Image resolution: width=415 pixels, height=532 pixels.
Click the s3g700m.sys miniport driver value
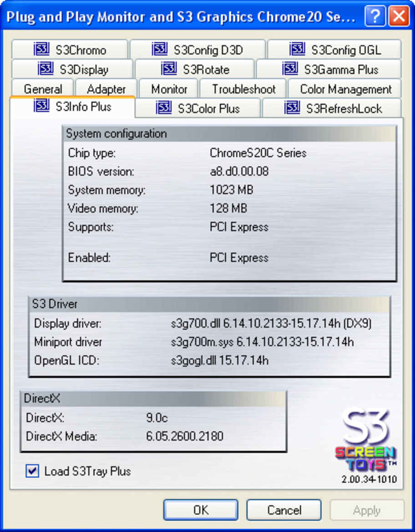(262, 341)
